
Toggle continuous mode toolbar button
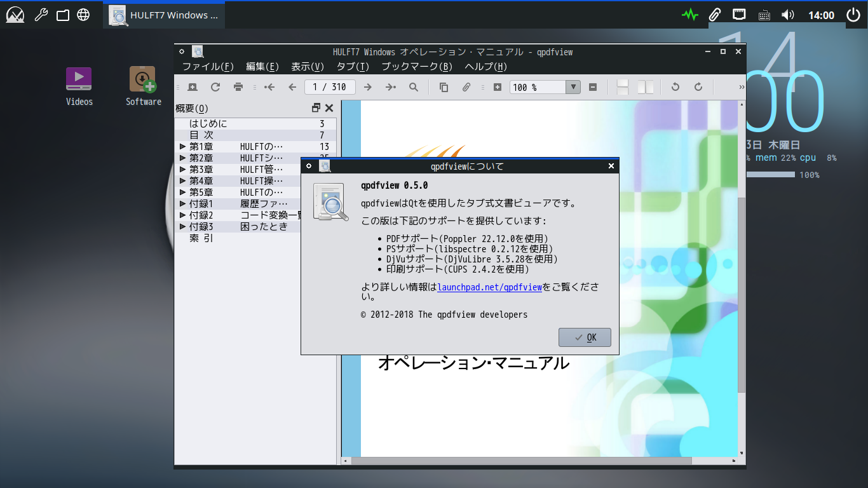click(x=623, y=87)
